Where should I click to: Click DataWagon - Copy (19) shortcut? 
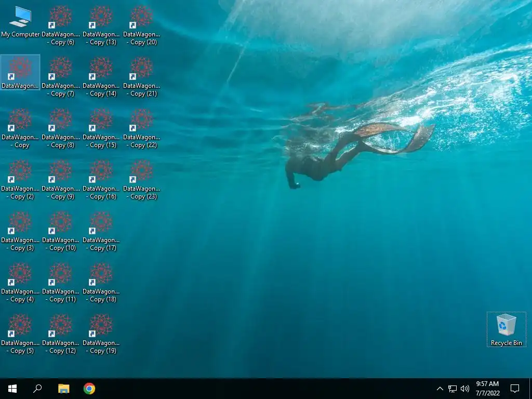pos(101,335)
